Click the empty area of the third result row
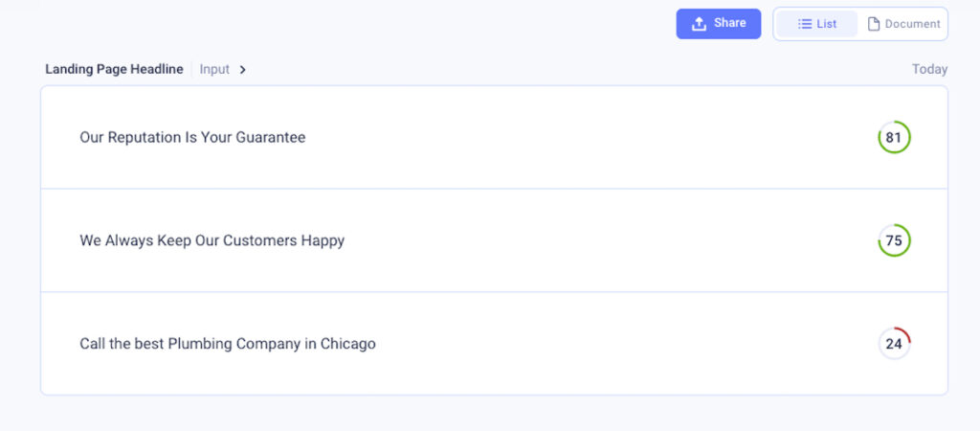This screenshot has height=431, width=980. [x=625, y=344]
